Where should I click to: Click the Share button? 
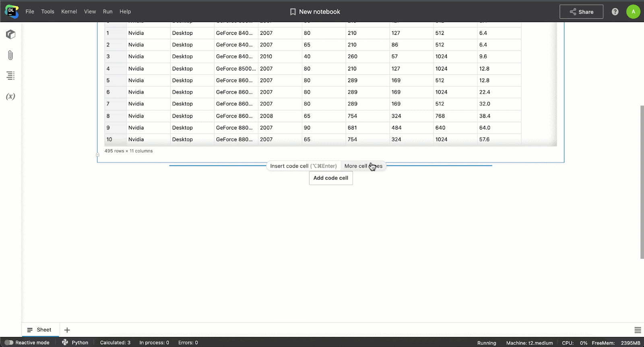pyautogui.click(x=581, y=12)
